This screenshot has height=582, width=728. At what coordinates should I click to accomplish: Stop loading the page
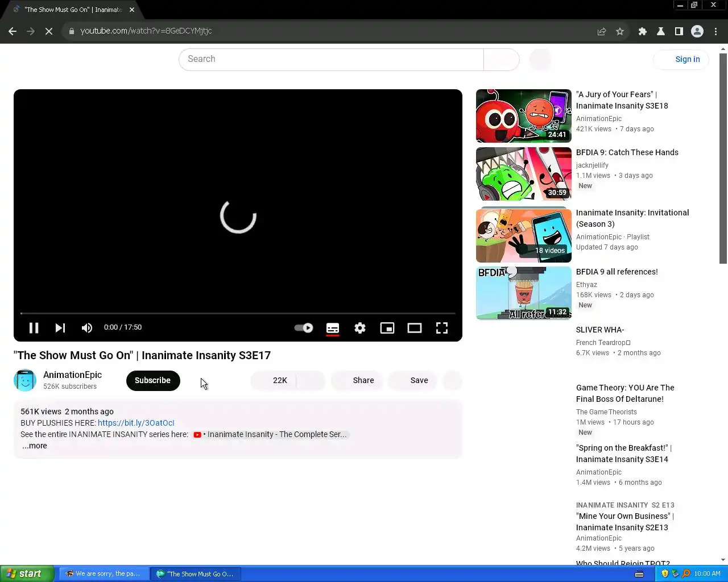pos(49,31)
